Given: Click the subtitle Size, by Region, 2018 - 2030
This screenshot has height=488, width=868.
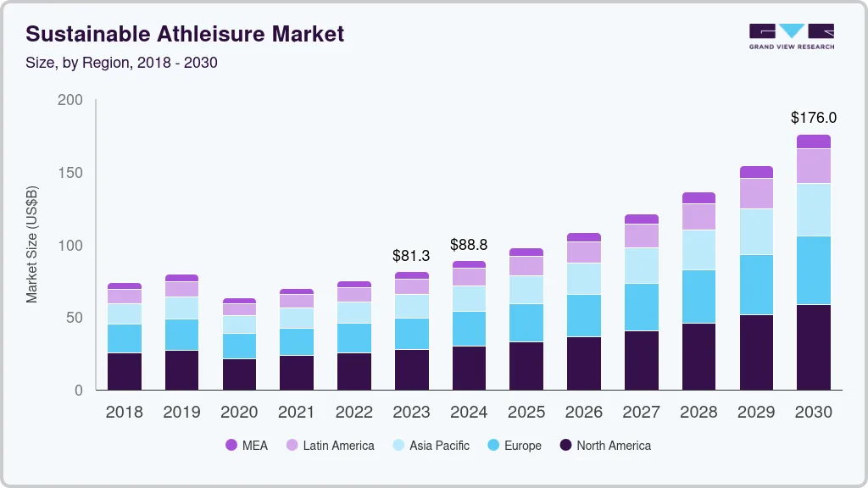Looking at the screenshot, I should pyautogui.click(x=121, y=63).
